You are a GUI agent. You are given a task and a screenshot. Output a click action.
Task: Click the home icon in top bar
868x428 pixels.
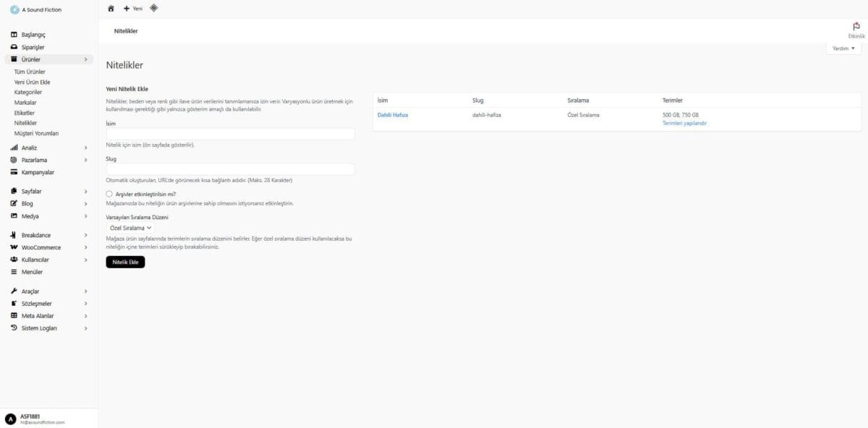coord(111,8)
